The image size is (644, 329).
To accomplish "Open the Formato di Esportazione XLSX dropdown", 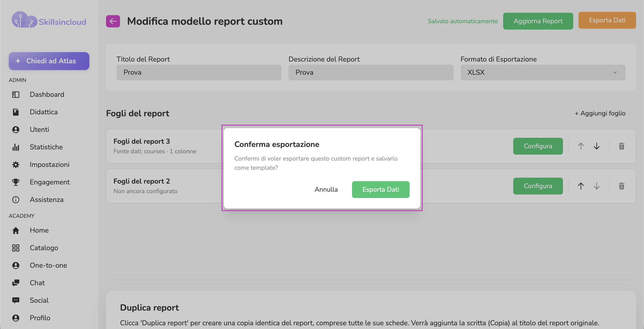I will [543, 73].
